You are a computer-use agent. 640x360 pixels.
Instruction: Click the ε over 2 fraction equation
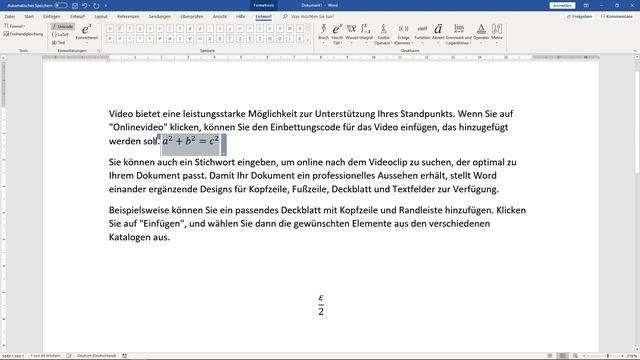coord(321,304)
